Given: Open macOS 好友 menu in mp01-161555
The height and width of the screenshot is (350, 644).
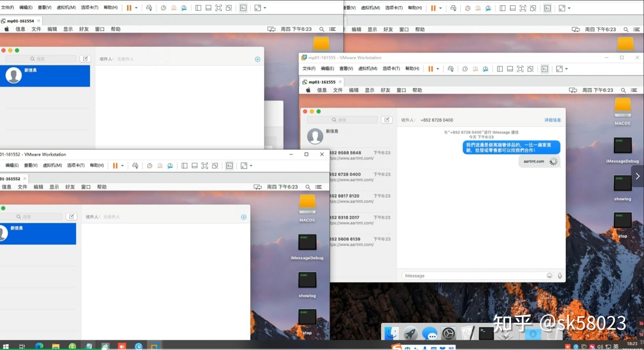Looking at the screenshot, I should tap(385, 90).
